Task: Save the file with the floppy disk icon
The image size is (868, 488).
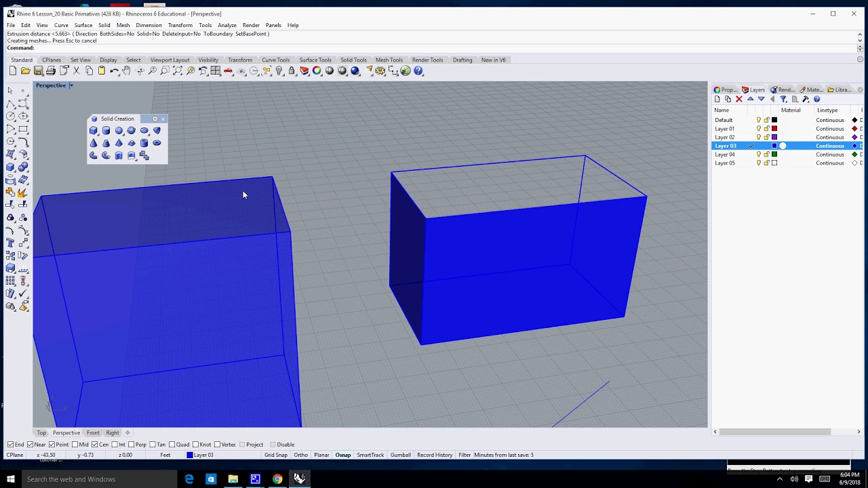Action: 38,70
